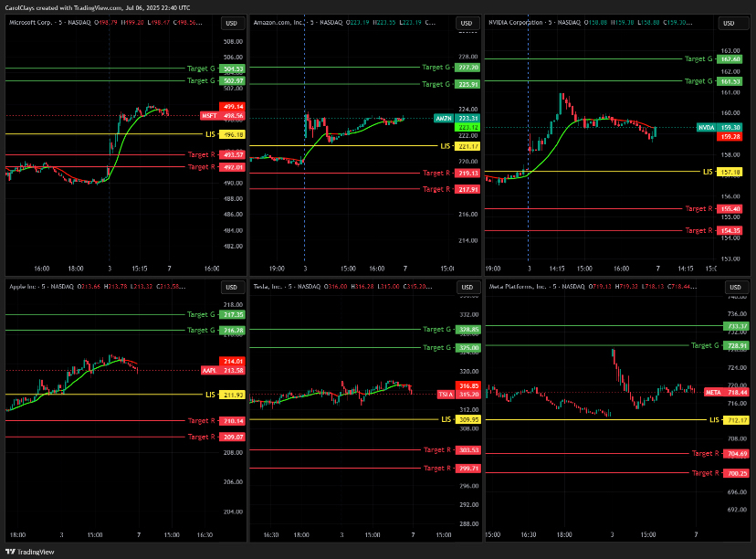The width and height of the screenshot is (756, 559).
Task: Click the green 733.37 price tag on Meta chart
Action: pos(736,326)
